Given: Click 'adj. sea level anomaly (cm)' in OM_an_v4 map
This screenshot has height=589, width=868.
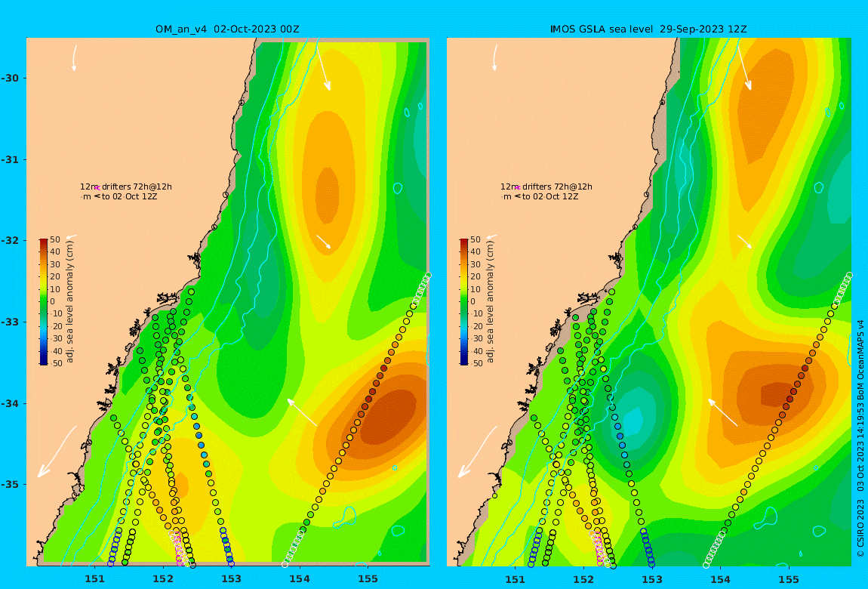Looking at the screenshot, I should point(69,302).
